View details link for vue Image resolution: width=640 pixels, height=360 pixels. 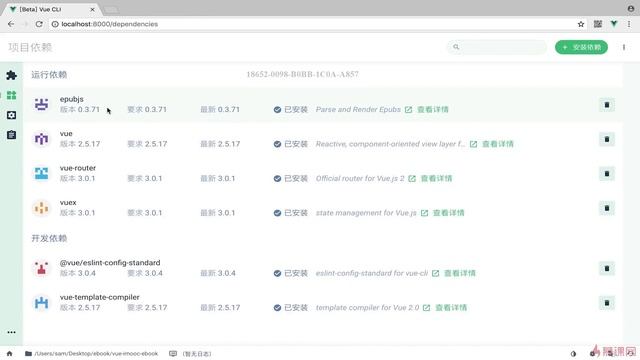498,144
